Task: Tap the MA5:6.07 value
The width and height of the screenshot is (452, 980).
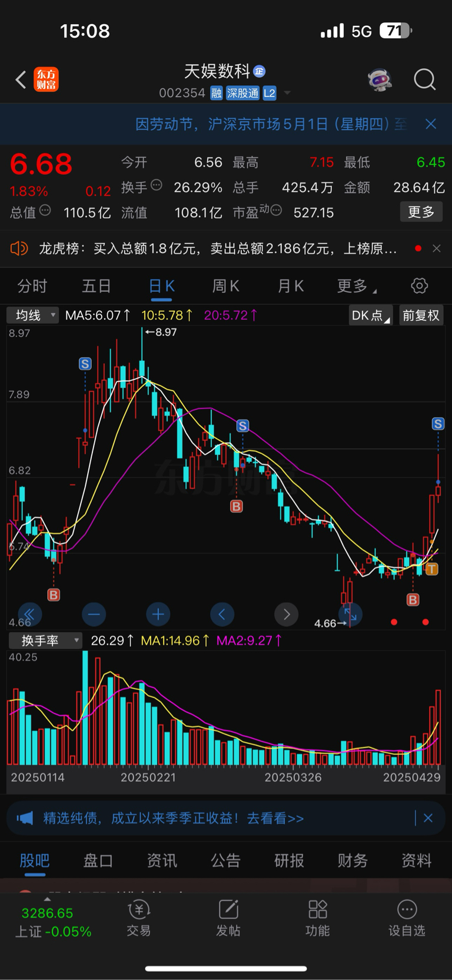Action: 97,315
